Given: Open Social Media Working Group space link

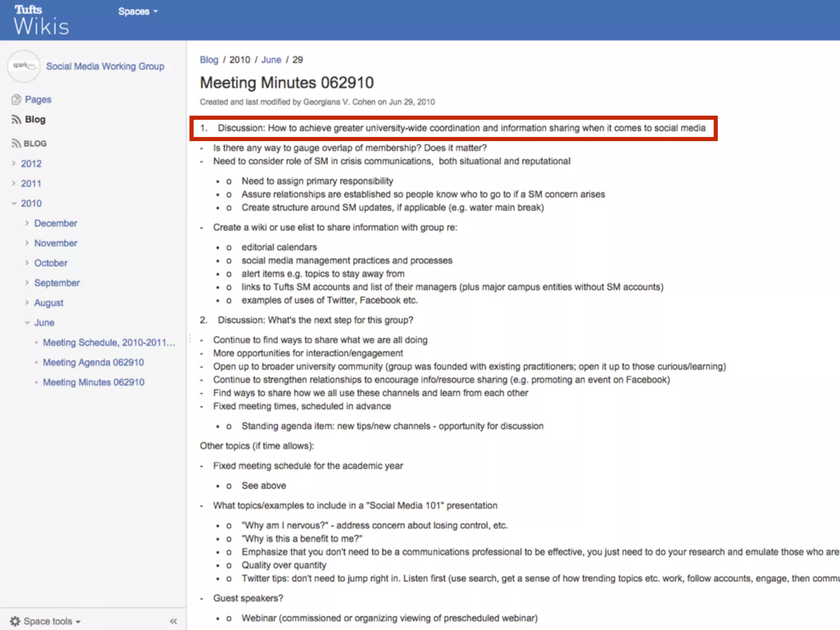Looking at the screenshot, I should click(105, 66).
